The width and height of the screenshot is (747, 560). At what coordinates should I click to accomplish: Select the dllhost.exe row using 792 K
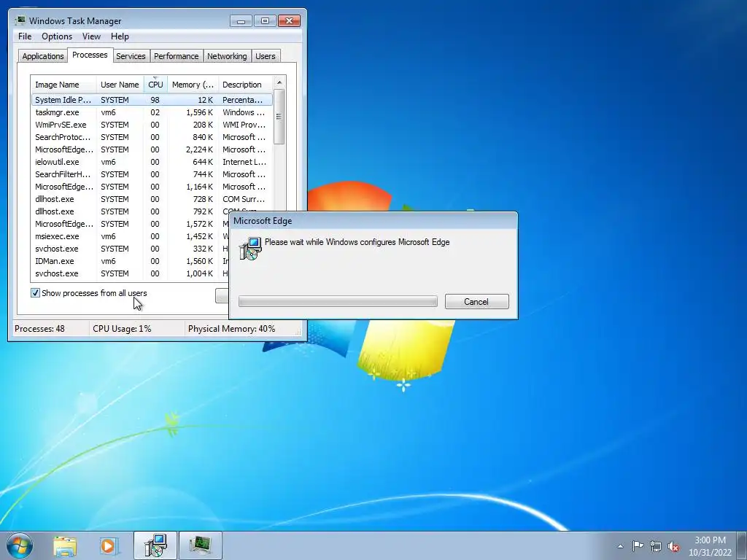(x=152, y=211)
